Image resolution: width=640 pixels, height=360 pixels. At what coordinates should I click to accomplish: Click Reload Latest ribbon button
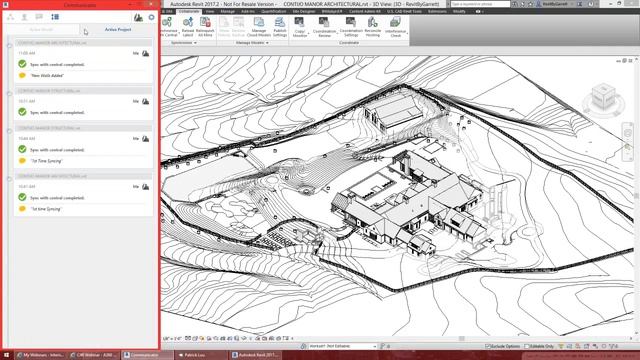coord(188,27)
